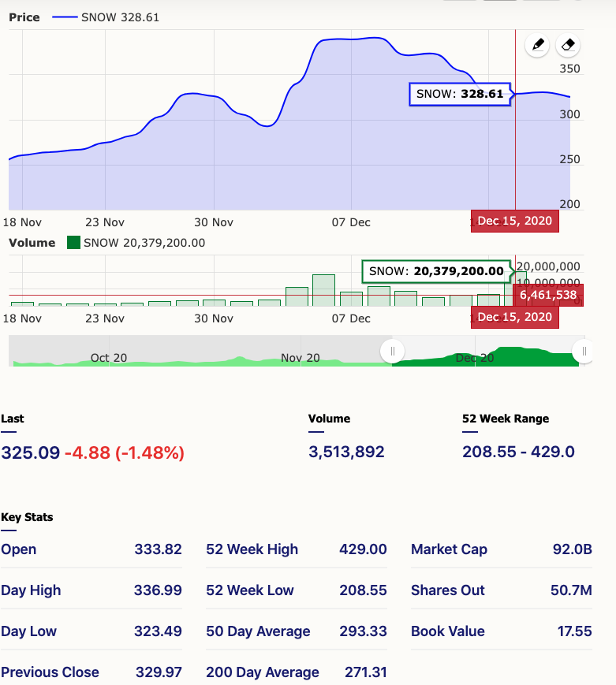
Task: Click the Dec 15, 2020 volume date marker
Action: click(x=514, y=317)
